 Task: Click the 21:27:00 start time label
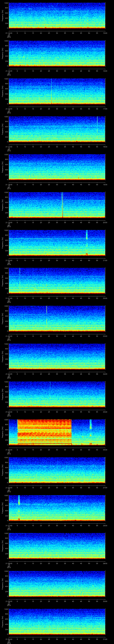pos(9,525)
